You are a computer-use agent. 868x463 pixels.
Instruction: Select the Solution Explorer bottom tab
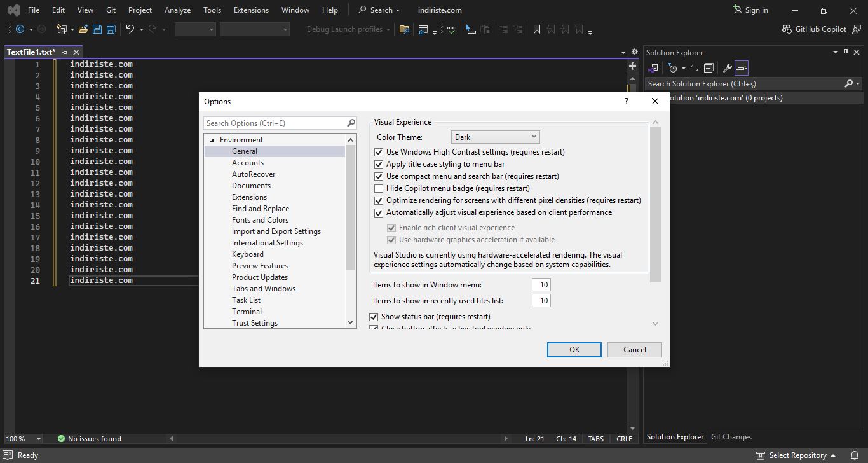[675, 437]
